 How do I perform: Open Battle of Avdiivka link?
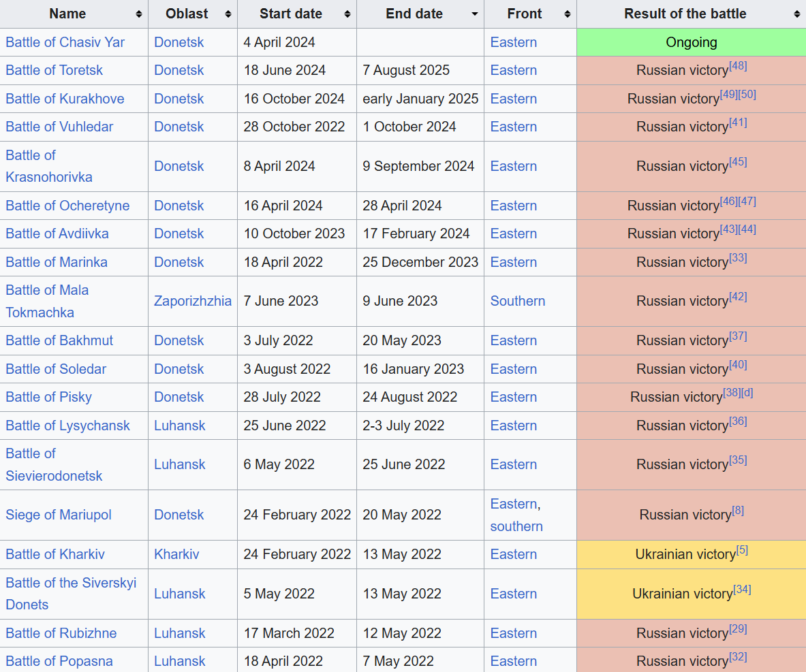[x=57, y=234]
